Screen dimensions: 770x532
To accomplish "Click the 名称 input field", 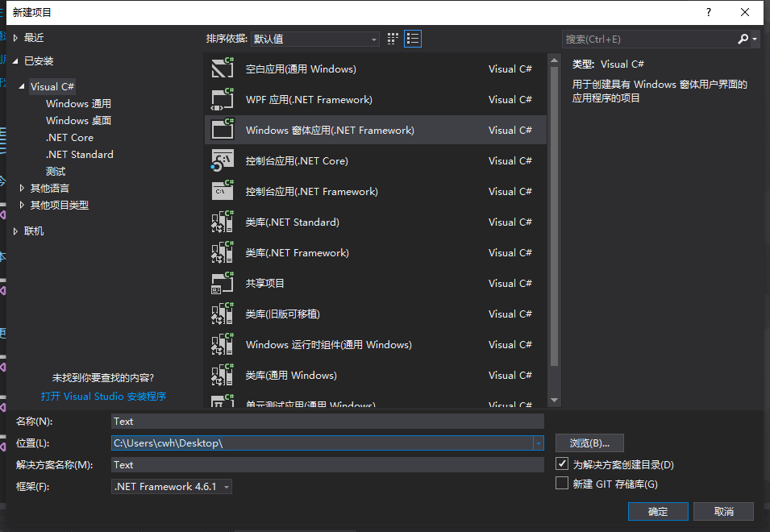I will (x=327, y=422).
